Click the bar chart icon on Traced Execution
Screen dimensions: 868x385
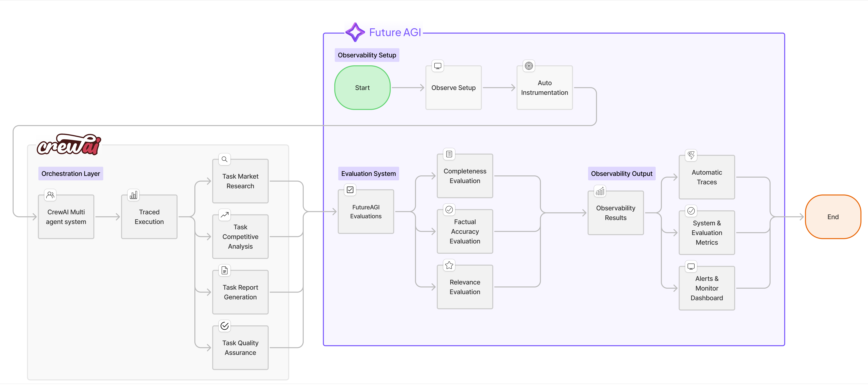pos(133,195)
